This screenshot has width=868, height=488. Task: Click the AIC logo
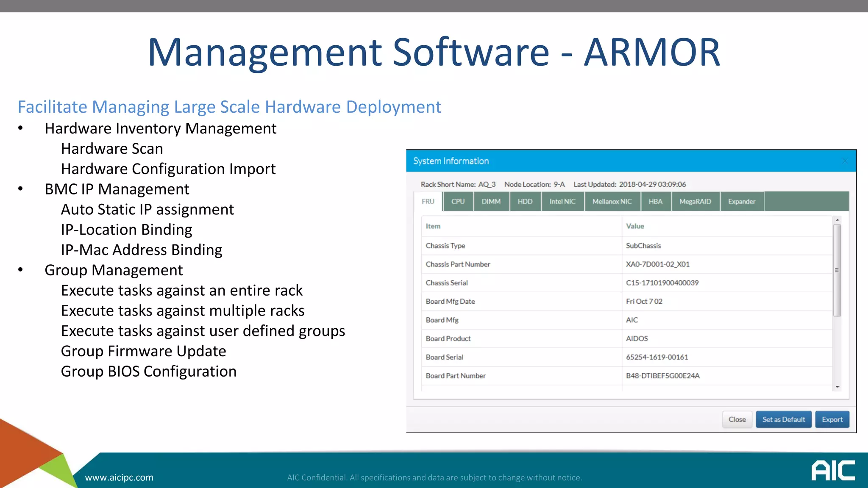click(833, 471)
